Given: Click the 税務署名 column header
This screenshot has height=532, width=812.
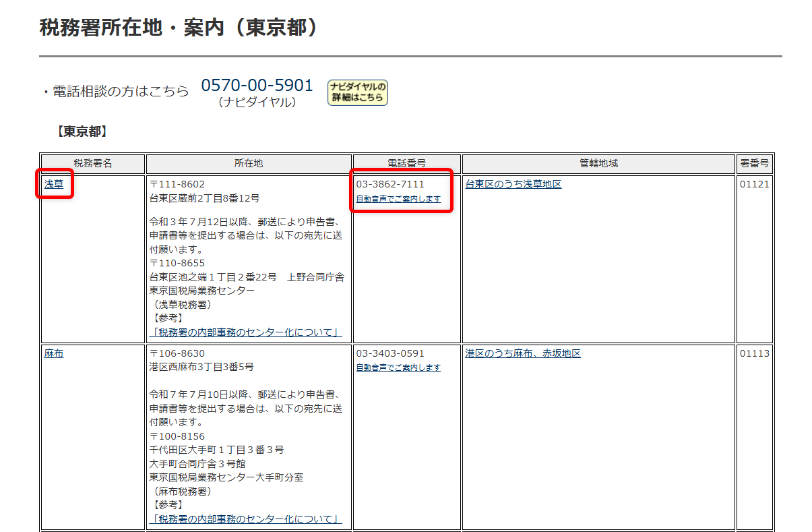Looking at the screenshot, I should tap(93, 163).
